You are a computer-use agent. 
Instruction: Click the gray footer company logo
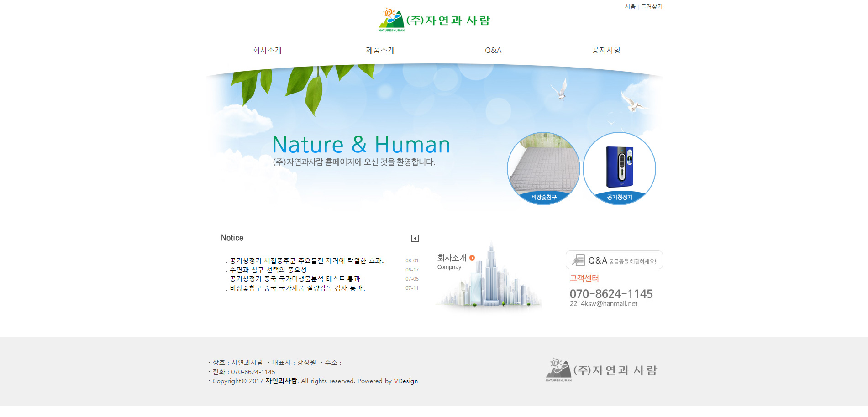(x=601, y=370)
